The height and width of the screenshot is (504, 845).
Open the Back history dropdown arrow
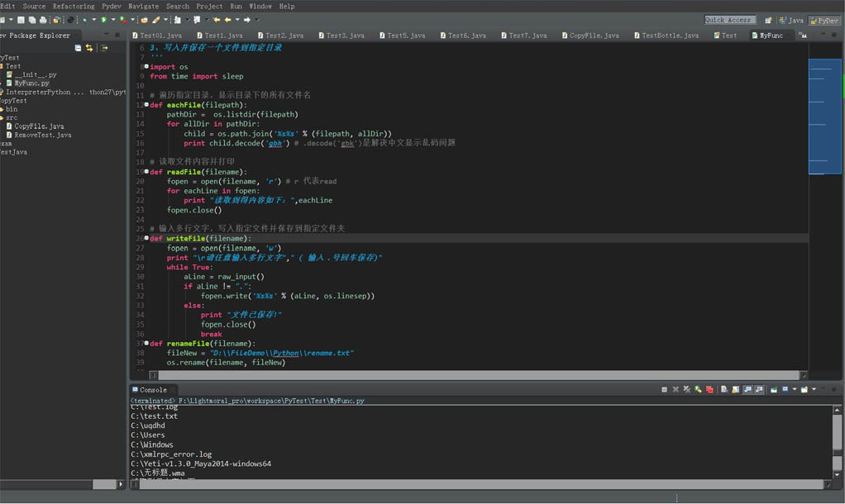(x=237, y=20)
